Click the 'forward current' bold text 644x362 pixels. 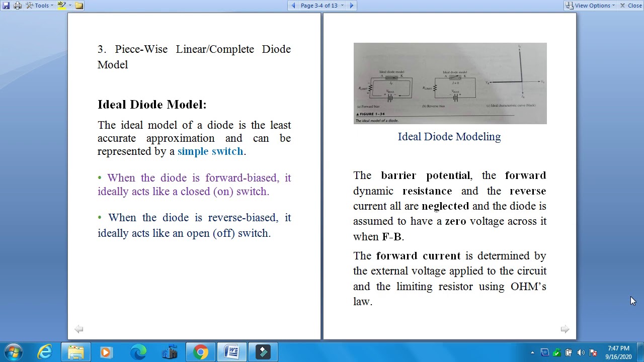(x=419, y=256)
